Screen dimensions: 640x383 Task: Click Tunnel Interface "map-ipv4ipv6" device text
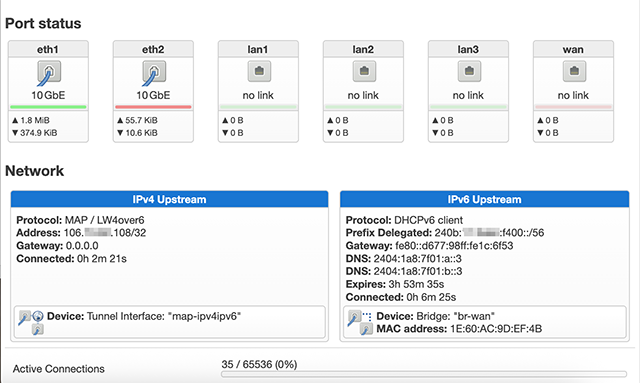tap(144, 316)
